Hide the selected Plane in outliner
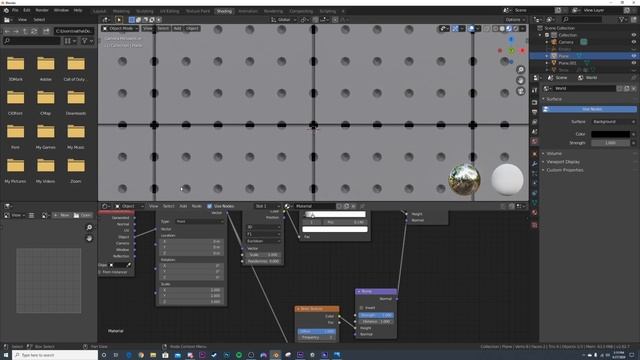 click(634, 56)
